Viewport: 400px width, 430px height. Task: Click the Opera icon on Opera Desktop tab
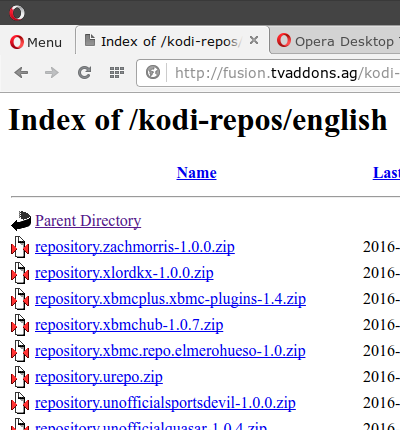coord(284,40)
